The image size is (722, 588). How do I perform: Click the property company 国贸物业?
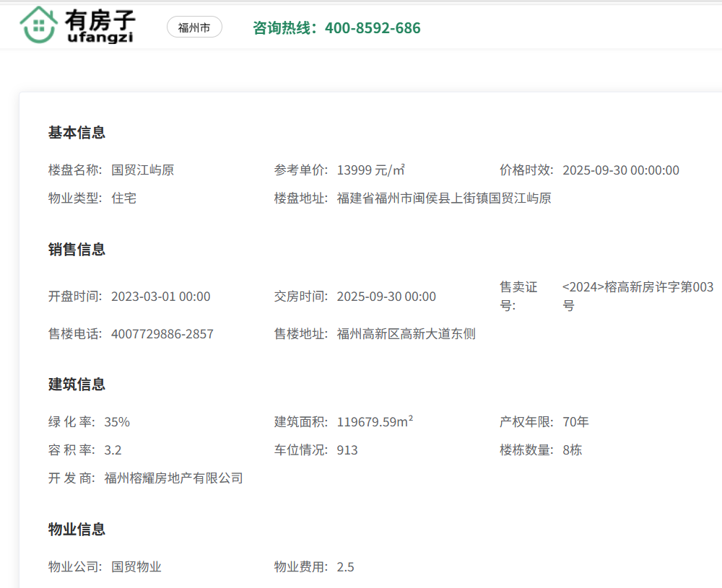click(x=136, y=567)
